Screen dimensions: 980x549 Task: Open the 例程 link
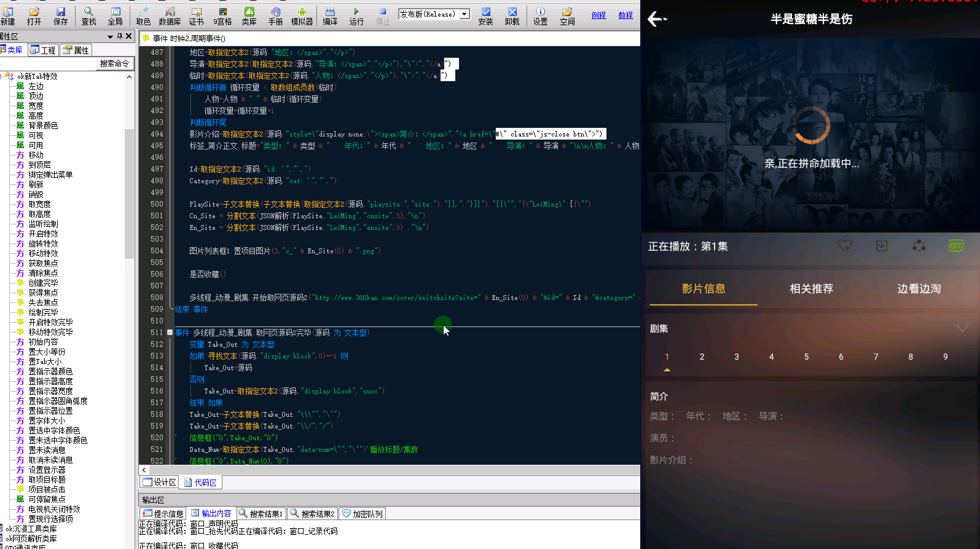coord(598,15)
